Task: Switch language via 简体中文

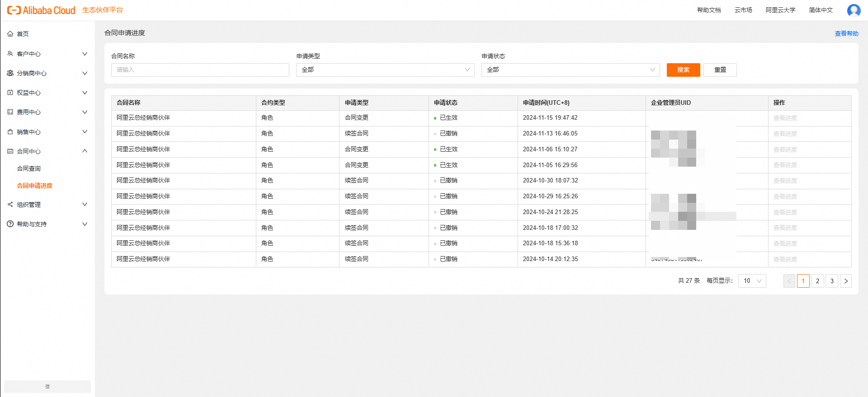Action: tap(821, 10)
